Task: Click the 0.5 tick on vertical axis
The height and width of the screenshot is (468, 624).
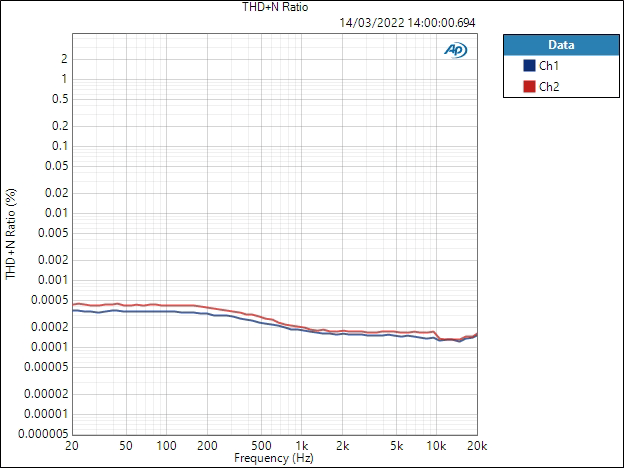Action: click(x=58, y=99)
